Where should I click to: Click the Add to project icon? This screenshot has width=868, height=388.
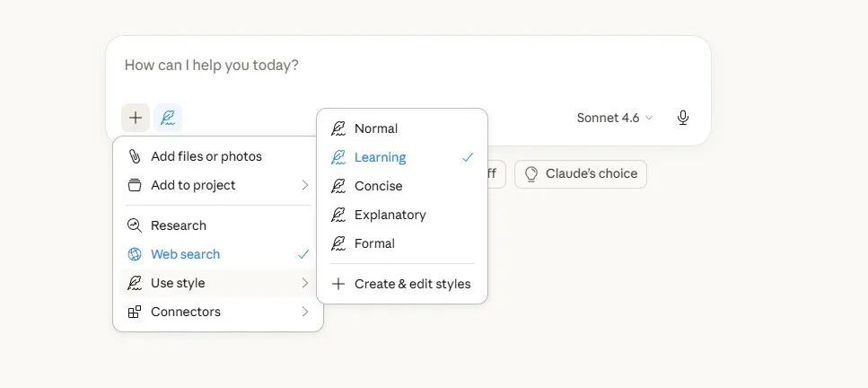[135, 185]
